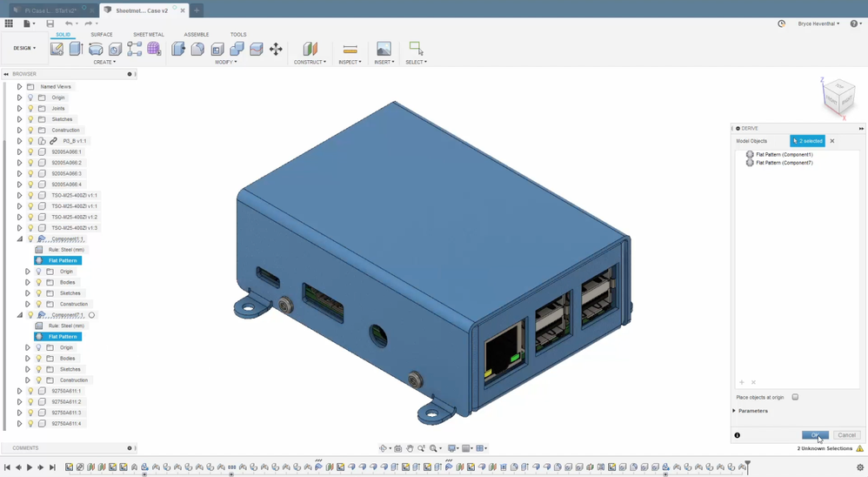The width and height of the screenshot is (868, 477).
Task: Click the Redo arrow
Action: click(89, 24)
